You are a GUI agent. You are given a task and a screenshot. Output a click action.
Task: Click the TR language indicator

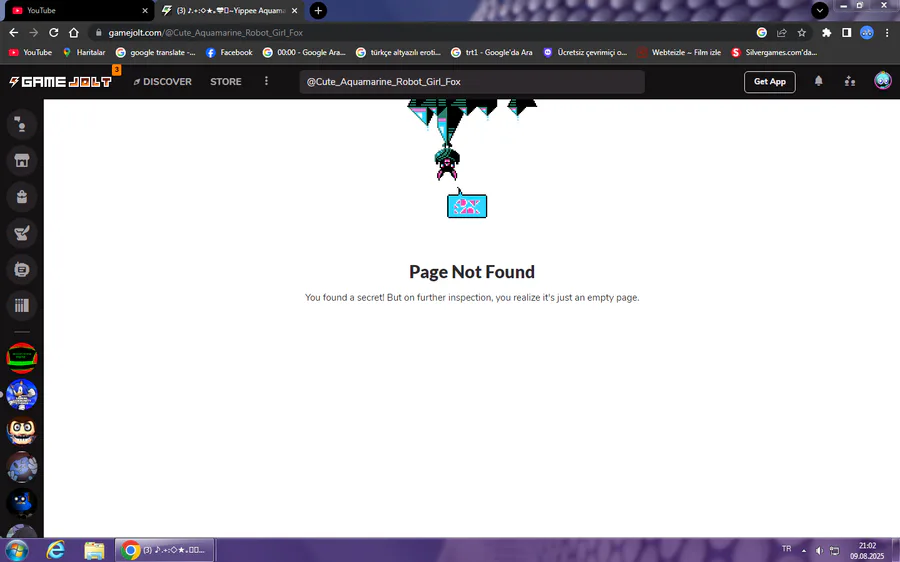pos(786,549)
